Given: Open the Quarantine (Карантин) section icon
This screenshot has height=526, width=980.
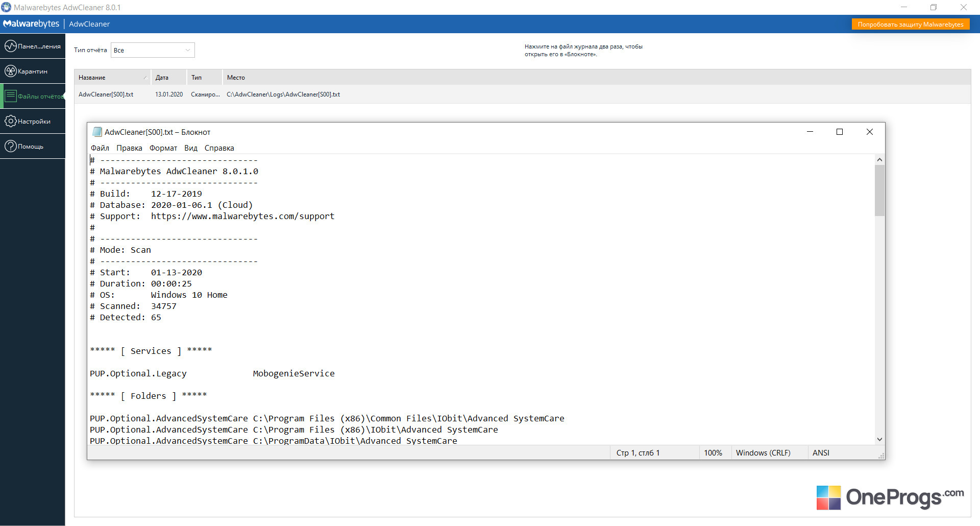Looking at the screenshot, I should (x=11, y=71).
